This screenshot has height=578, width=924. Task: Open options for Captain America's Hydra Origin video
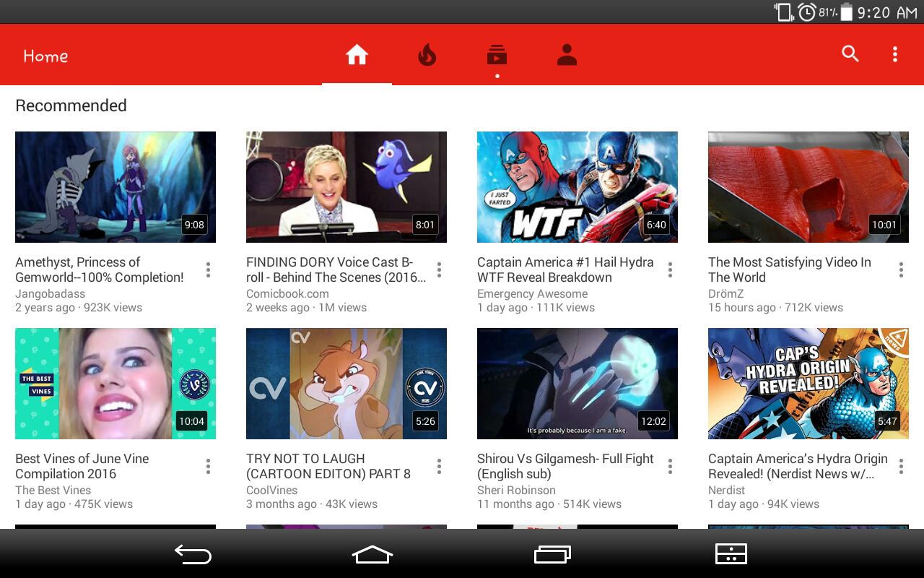click(x=901, y=467)
